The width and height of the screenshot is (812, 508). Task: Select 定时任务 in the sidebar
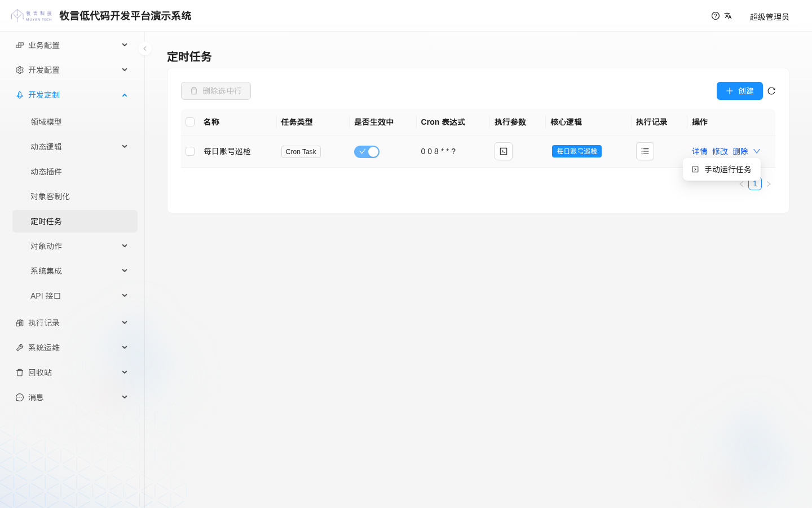[75, 221]
